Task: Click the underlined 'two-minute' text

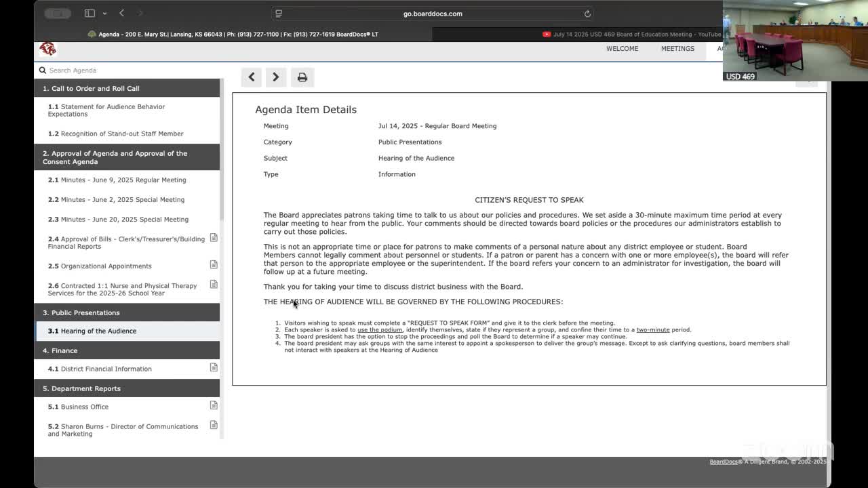Action: (x=653, y=330)
